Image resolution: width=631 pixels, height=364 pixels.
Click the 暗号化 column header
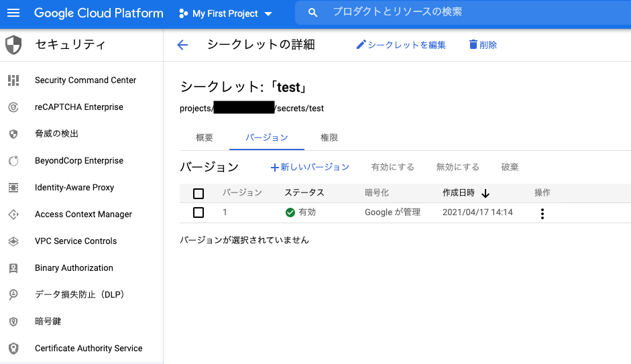coord(377,193)
